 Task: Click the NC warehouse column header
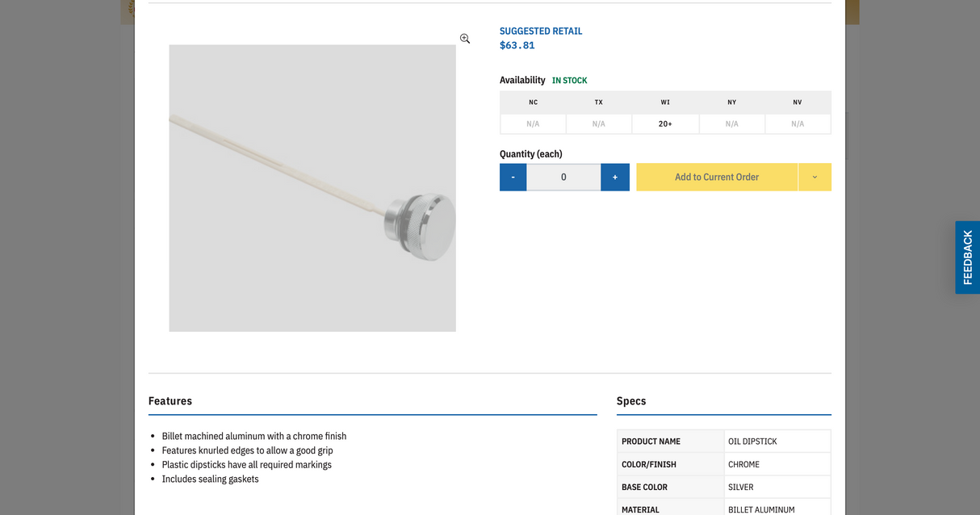pyautogui.click(x=533, y=103)
